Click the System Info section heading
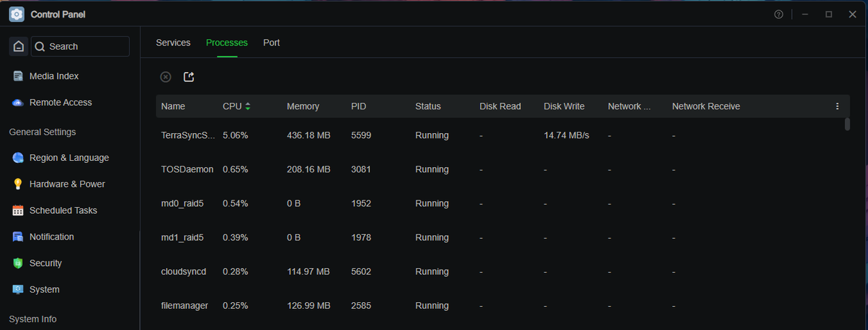Viewport: 868px width, 330px height. 33,319
